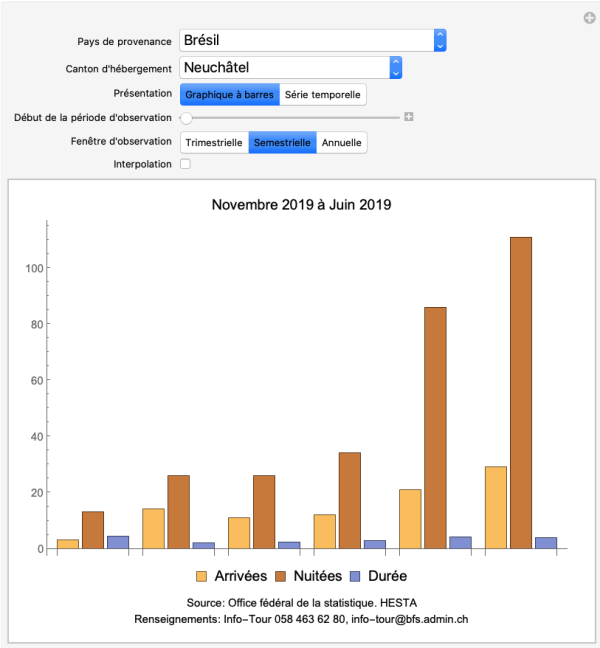Select Graphique à barres presentation
This screenshot has height=648, width=600.
pyautogui.click(x=229, y=94)
